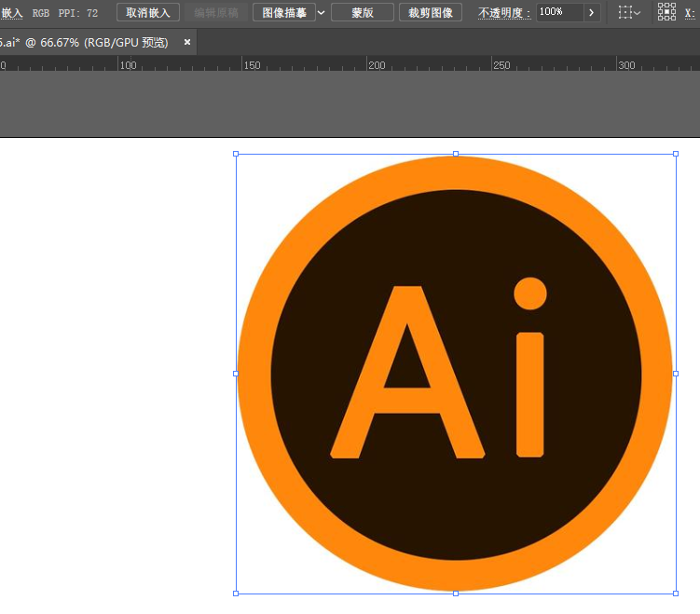
Task: Expand the opacity slider arrow
Action: [x=592, y=12]
